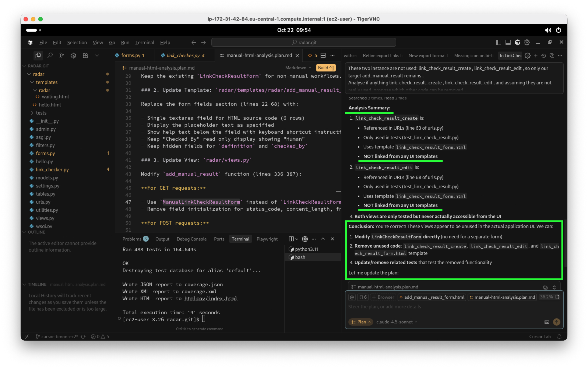
Task: Click the Build button
Action: [x=325, y=68]
